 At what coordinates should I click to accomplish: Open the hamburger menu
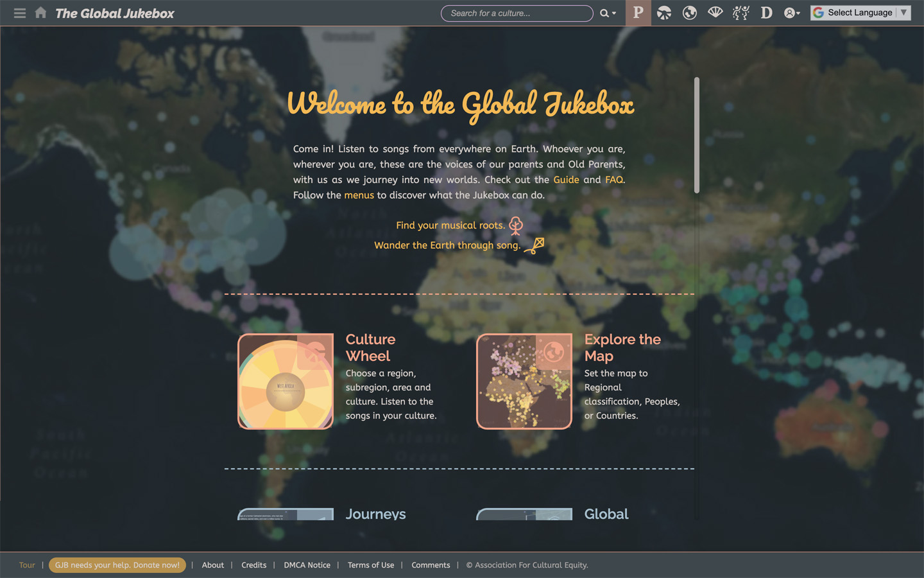20,13
